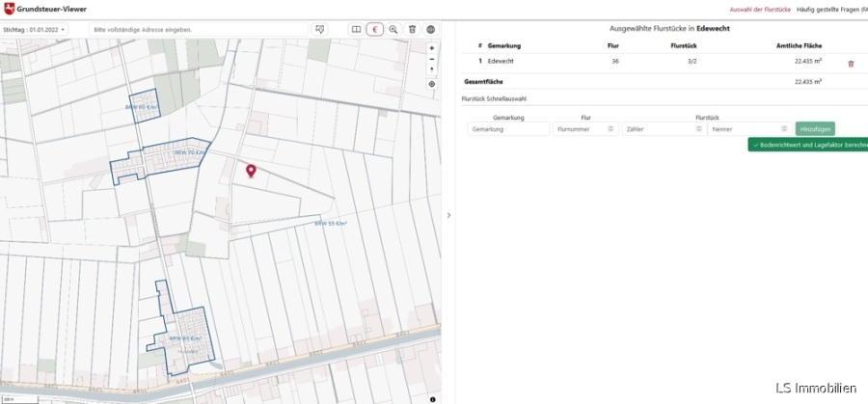Click the map legend book icon
This screenshot has width=868, height=404.
(x=356, y=30)
